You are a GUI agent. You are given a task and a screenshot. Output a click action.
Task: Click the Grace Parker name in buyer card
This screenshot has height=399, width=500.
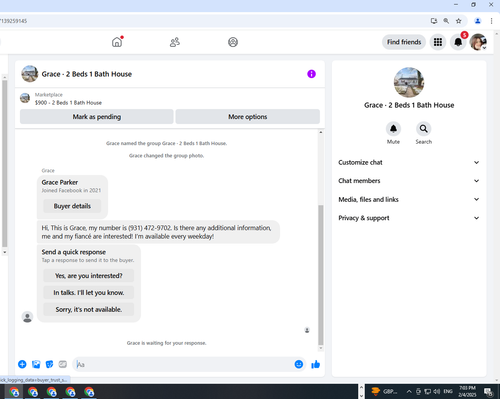click(60, 182)
